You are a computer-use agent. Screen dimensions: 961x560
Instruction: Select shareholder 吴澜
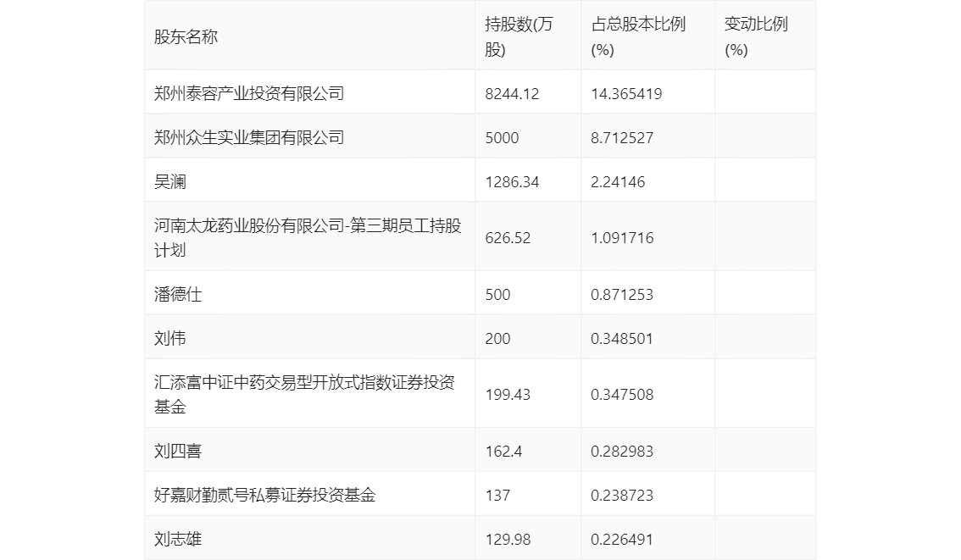pos(169,181)
